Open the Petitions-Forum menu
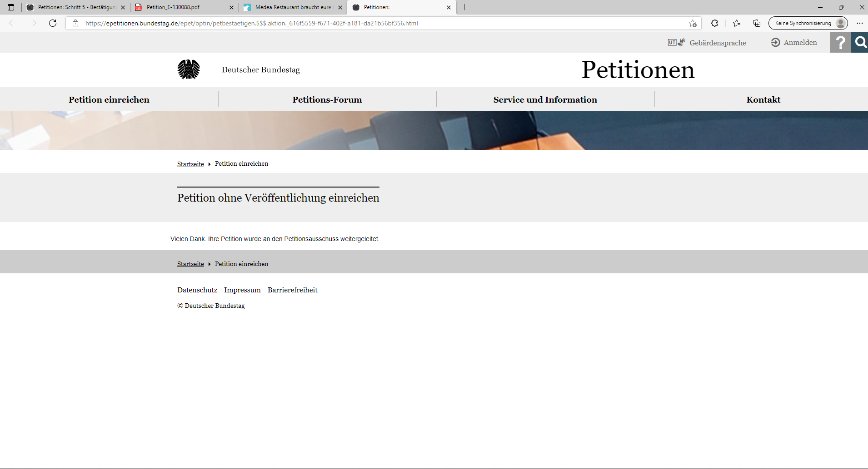 pyautogui.click(x=327, y=99)
